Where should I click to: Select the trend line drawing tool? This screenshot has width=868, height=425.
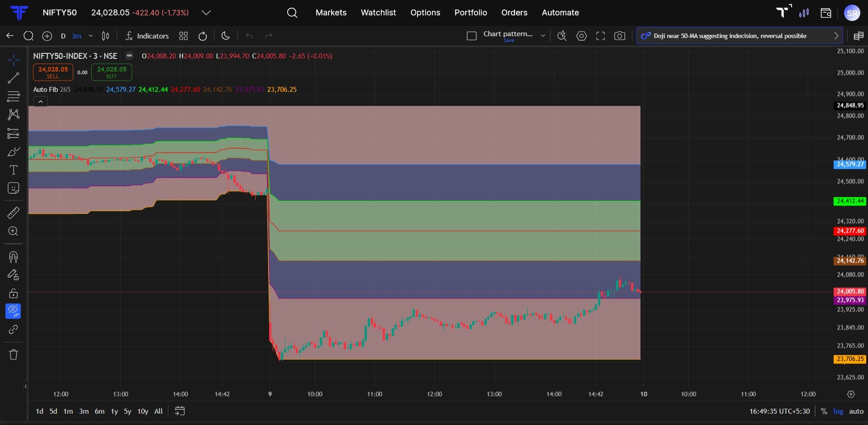[14, 78]
